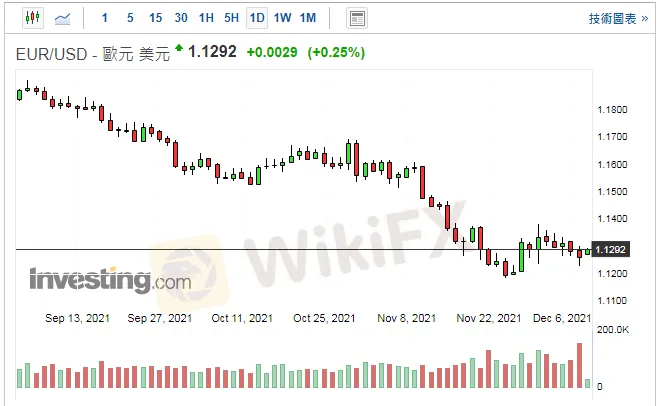Click the tallest red volume bar

tap(579, 365)
